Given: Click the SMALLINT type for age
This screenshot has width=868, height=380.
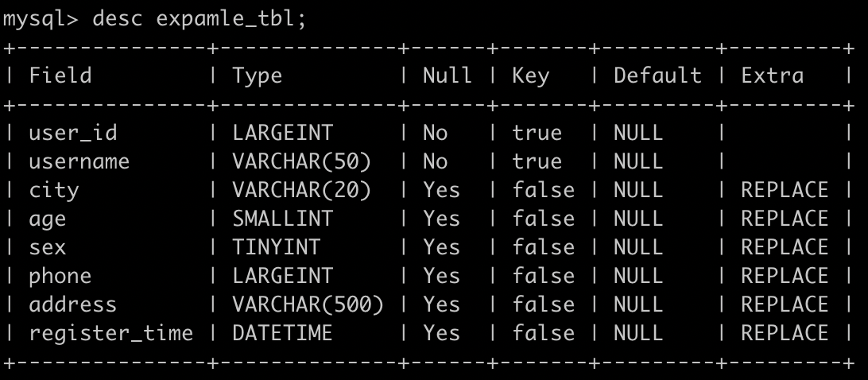Looking at the screenshot, I should [283, 219].
